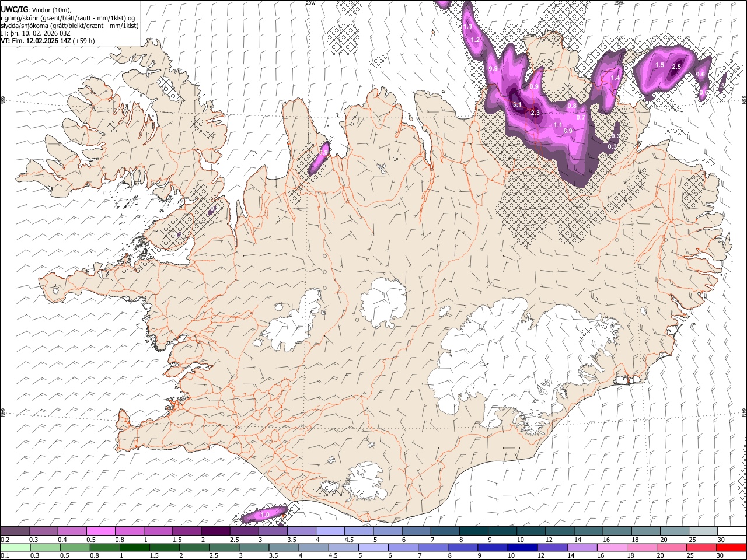Click the initialization time "IT: þri. 10. 02. 2026 03Z"
The width and height of the screenshot is (747, 560).
36,33
